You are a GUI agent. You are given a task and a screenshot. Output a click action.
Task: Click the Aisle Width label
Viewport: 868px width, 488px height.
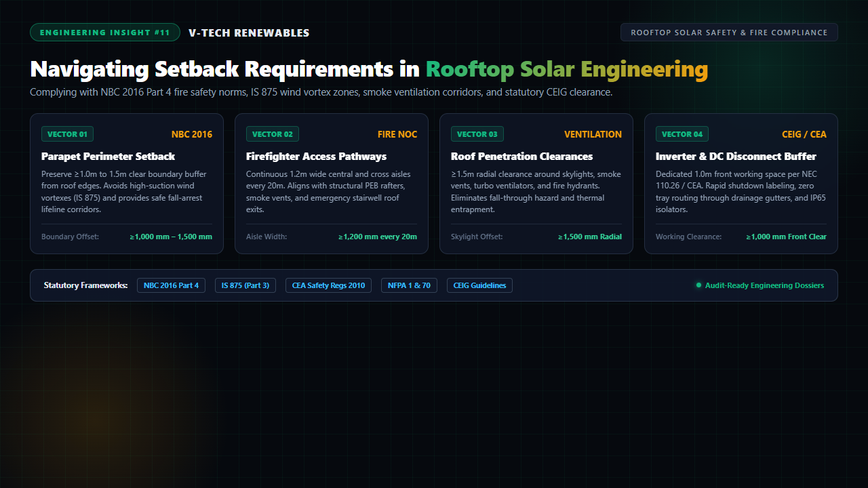click(x=267, y=237)
